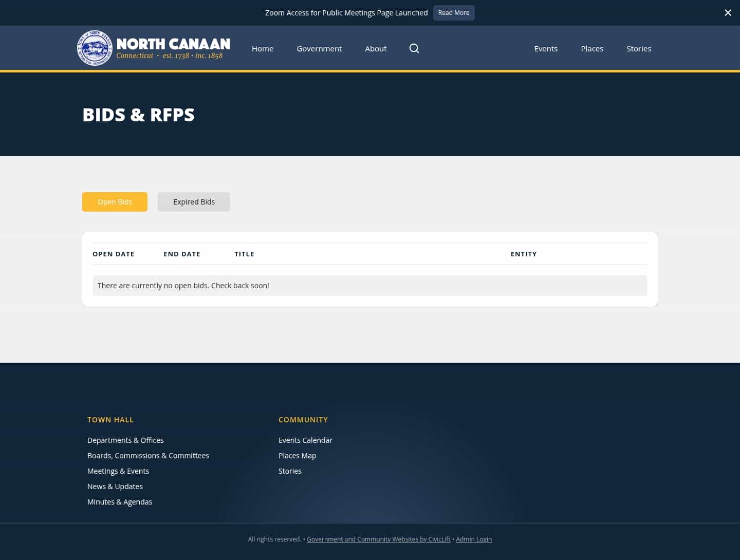Image resolution: width=740 pixels, height=560 pixels.
Task: Click the Admin Login link
Action: pyautogui.click(x=474, y=539)
